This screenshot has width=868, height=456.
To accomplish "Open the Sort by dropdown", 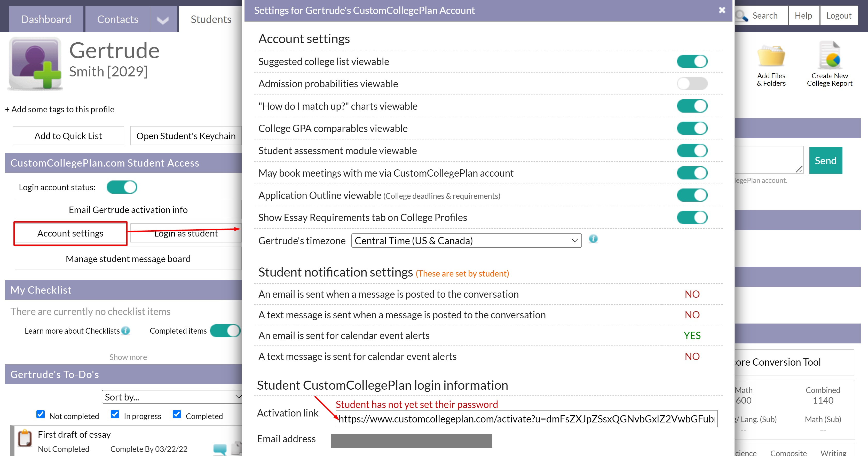I will (172, 397).
